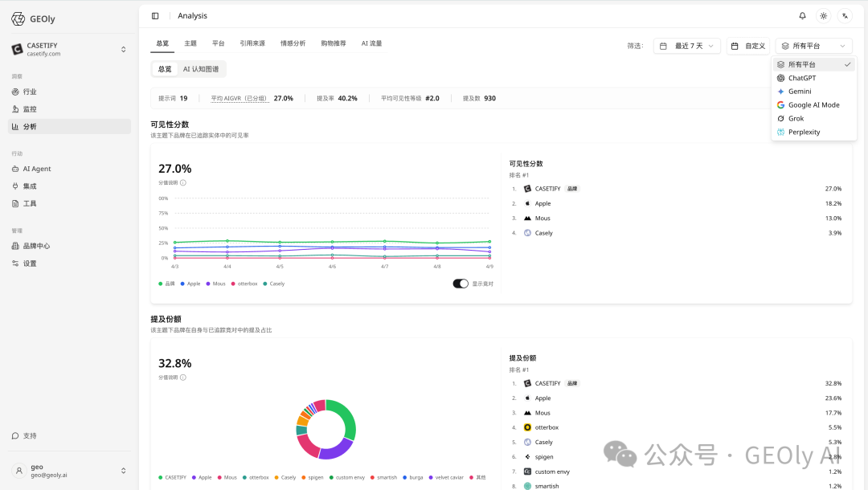Switch theme with sun icon
Screen dimensions: 868x490
click(824, 16)
